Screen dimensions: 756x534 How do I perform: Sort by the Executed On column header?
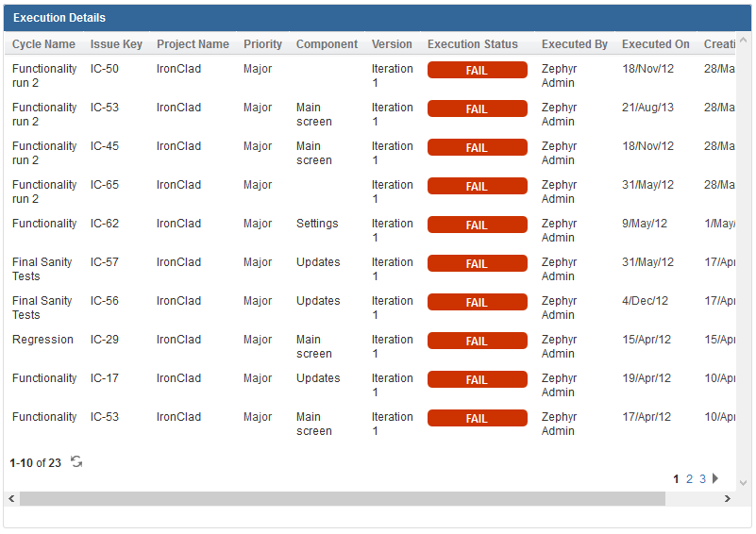(x=655, y=44)
